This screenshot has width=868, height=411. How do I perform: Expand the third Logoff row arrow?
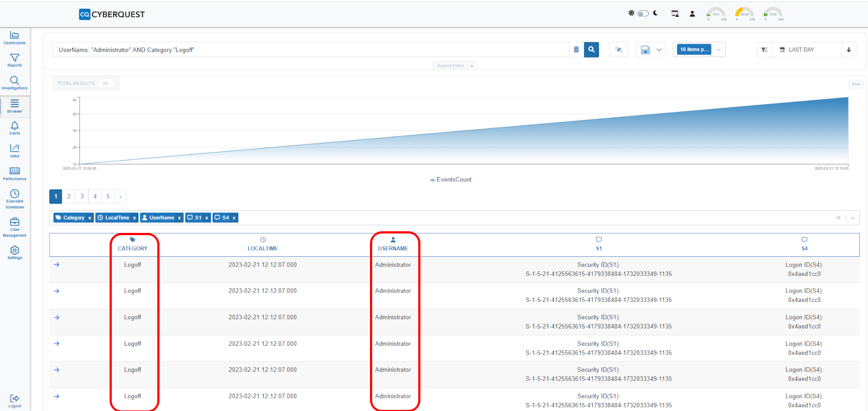click(57, 318)
